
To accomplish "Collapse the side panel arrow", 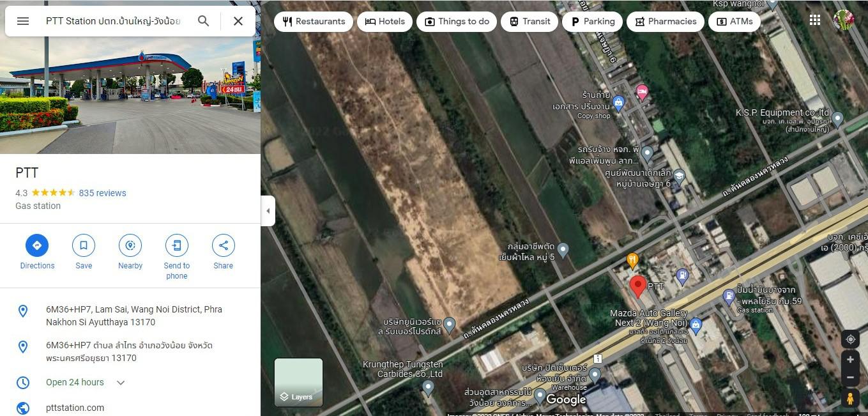I will pyautogui.click(x=268, y=211).
